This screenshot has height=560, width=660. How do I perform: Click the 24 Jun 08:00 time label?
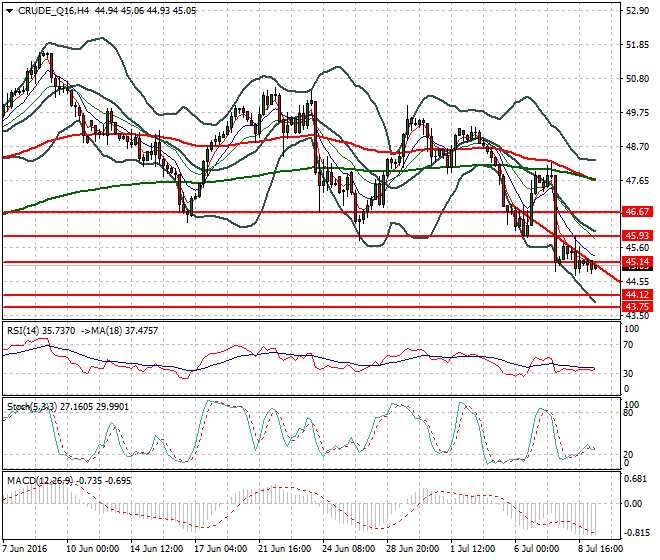click(x=349, y=549)
